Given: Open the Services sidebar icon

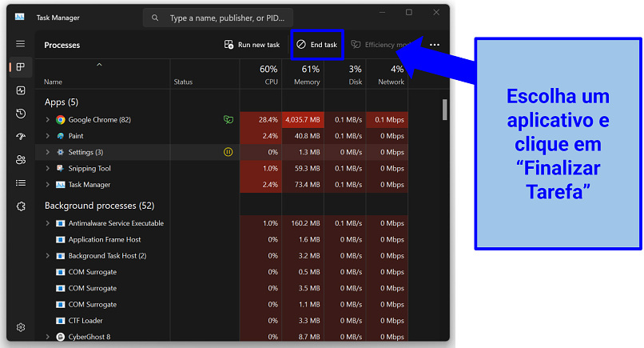Looking at the screenshot, I should tap(21, 206).
